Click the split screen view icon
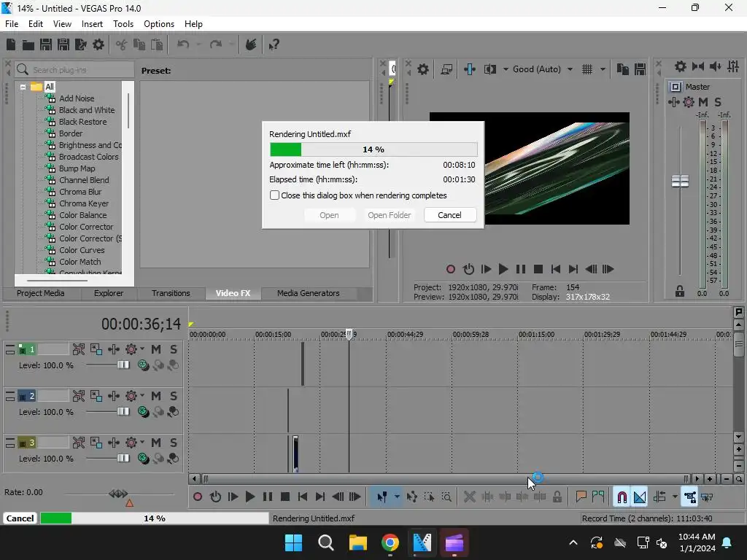 point(489,69)
